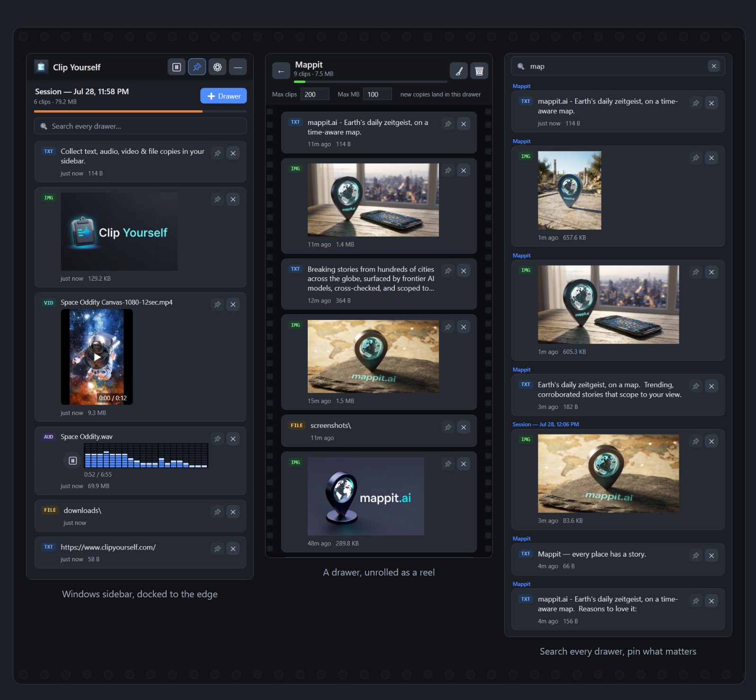Image resolution: width=756 pixels, height=700 pixels.
Task: Focus the 'Search every drawer...' field
Action: click(140, 126)
